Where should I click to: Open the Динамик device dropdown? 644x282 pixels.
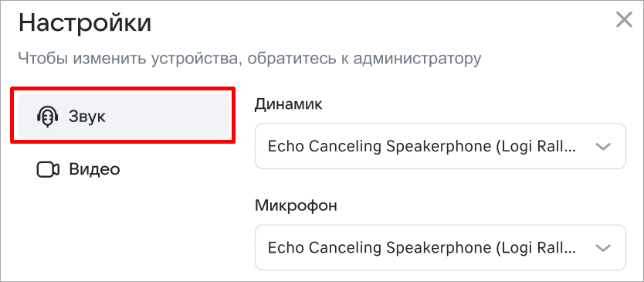(x=440, y=146)
